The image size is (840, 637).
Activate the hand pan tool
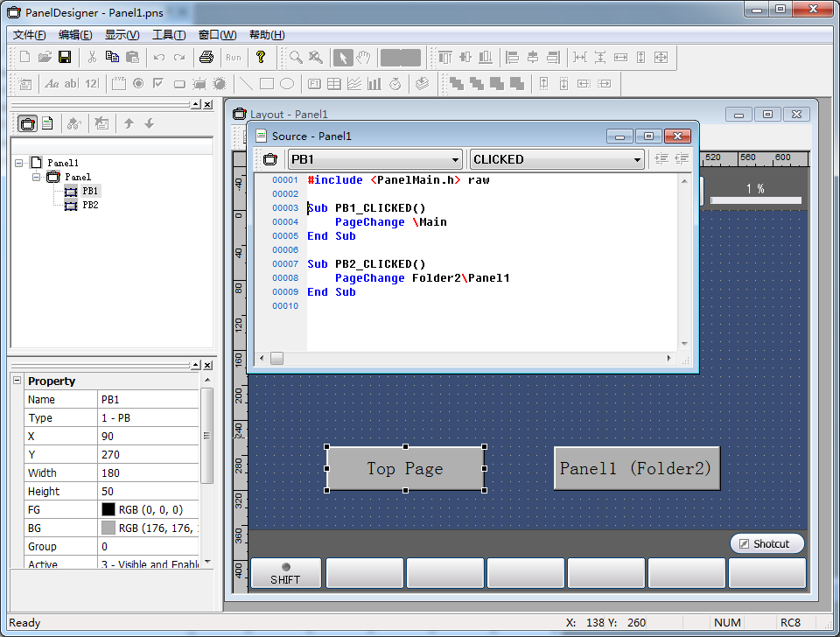click(x=364, y=58)
